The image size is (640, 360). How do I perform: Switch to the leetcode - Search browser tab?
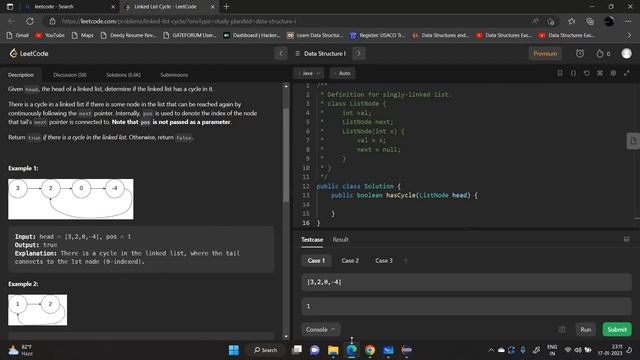click(68, 7)
